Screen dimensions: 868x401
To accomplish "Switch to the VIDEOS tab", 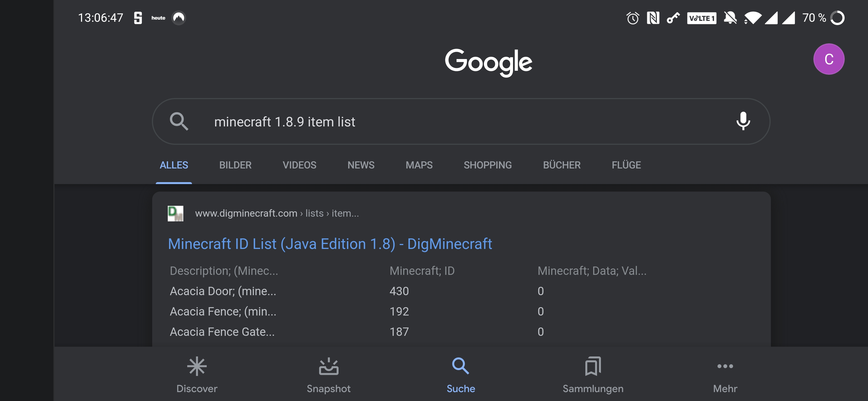I will point(299,165).
